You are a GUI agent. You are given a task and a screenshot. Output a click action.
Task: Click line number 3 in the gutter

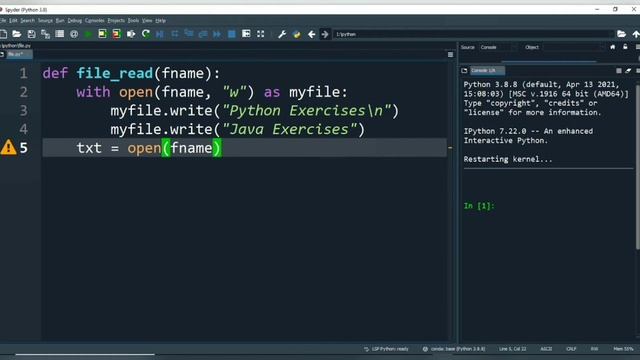tap(24, 111)
